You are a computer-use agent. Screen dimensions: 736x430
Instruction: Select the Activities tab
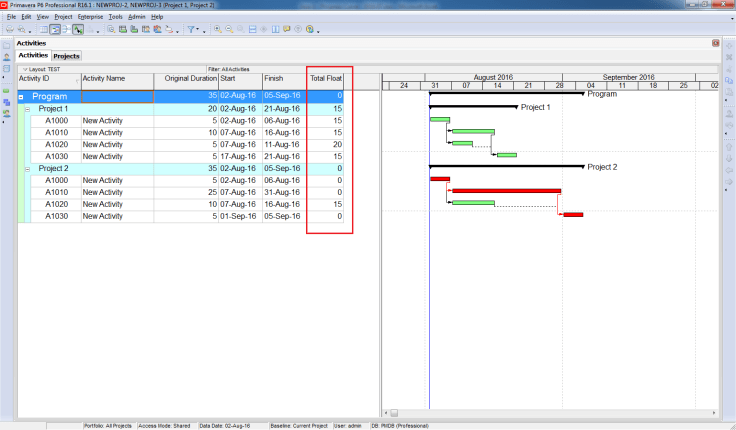pos(33,55)
